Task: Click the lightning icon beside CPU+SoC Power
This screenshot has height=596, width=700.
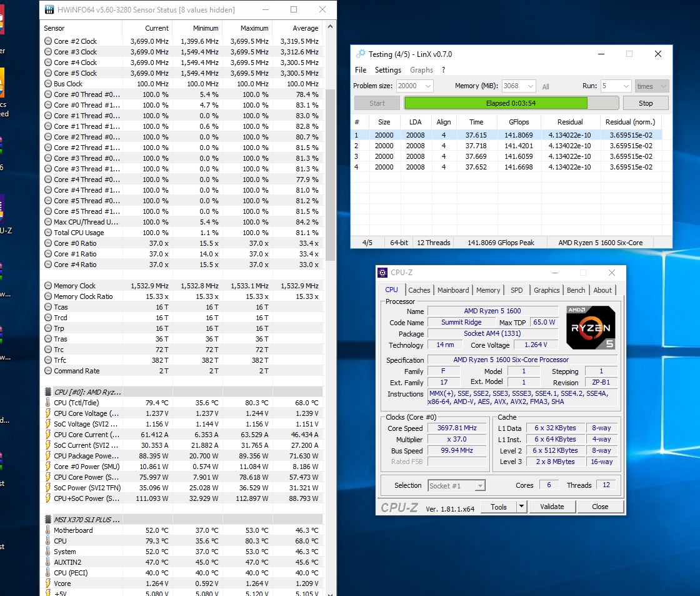Action: 47,498
